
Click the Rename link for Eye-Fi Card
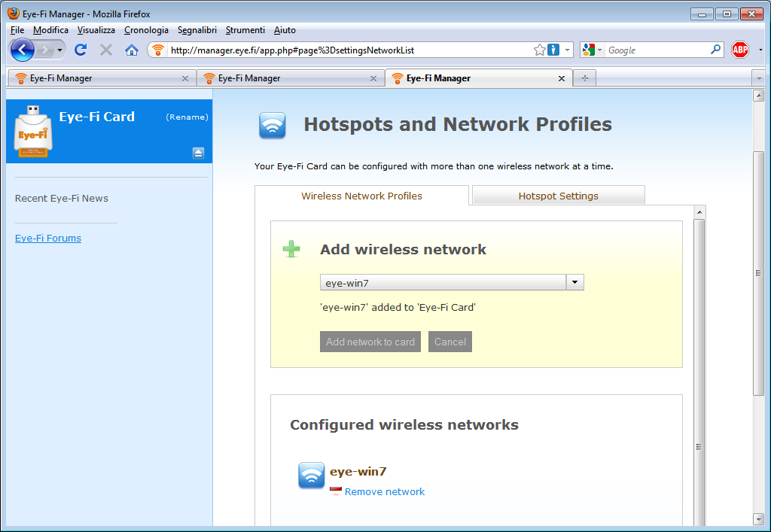coord(187,117)
